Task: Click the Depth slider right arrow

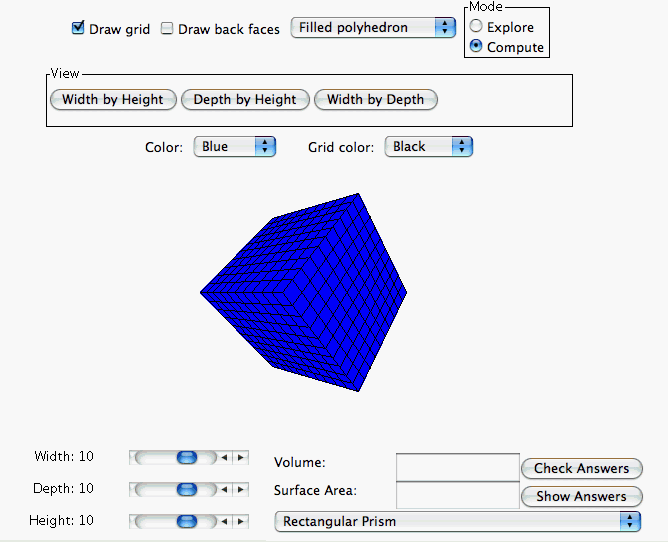Action: click(240, 489)
